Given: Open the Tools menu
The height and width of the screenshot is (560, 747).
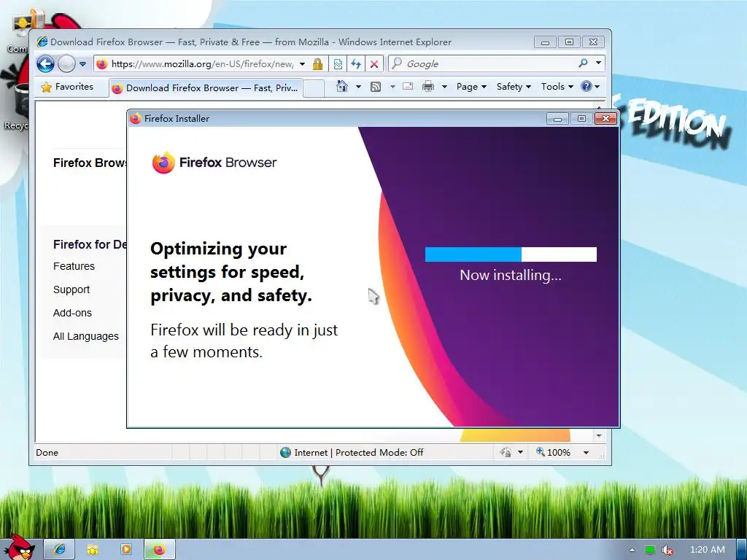Looking at the screenshot, I should coord(557,87).
